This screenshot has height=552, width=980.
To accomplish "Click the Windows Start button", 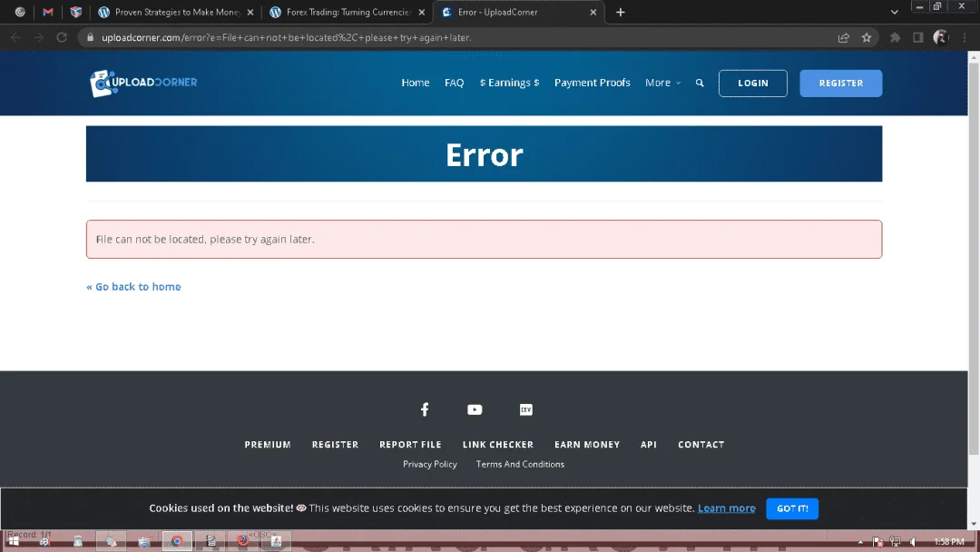I will pos(13,541).
